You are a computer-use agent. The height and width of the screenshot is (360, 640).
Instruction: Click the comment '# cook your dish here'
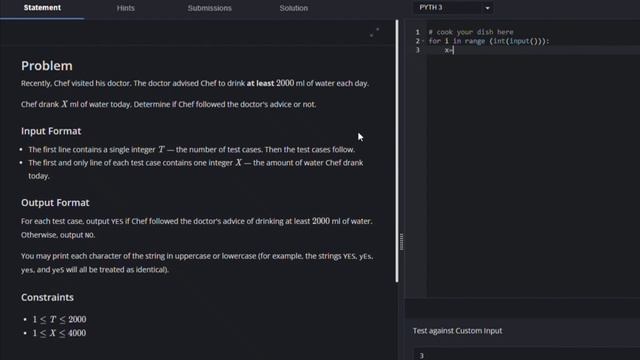(x=471, y=32)
